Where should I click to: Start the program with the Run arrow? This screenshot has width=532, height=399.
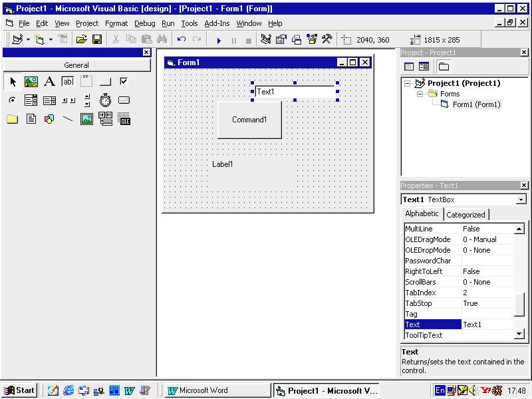click(x=219, y=41)
